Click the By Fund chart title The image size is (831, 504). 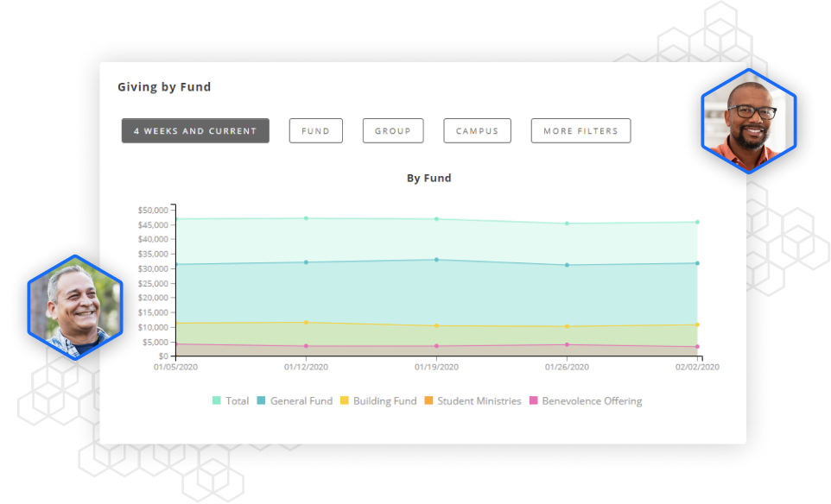429,179
